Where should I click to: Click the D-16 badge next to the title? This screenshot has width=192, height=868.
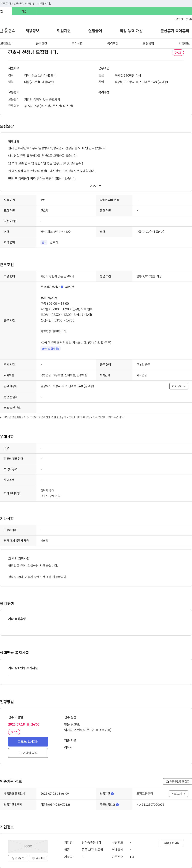click(178, 53)
